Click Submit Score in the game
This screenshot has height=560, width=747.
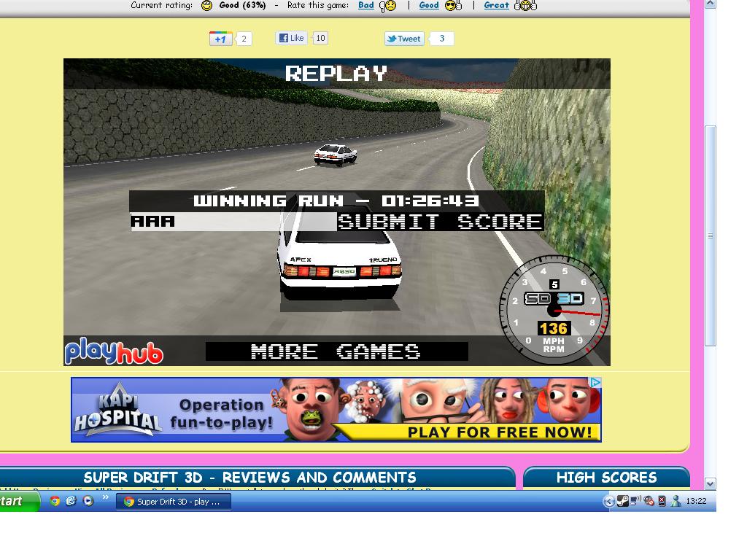(x=440, y=222)
